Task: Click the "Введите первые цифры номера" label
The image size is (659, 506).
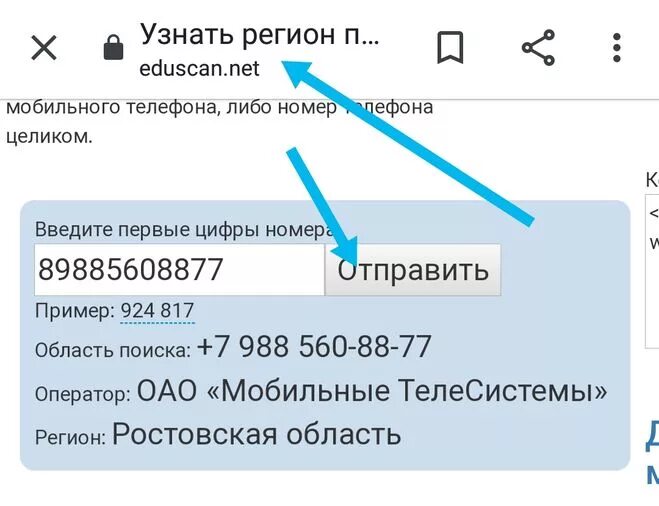Action: (184, 229)
